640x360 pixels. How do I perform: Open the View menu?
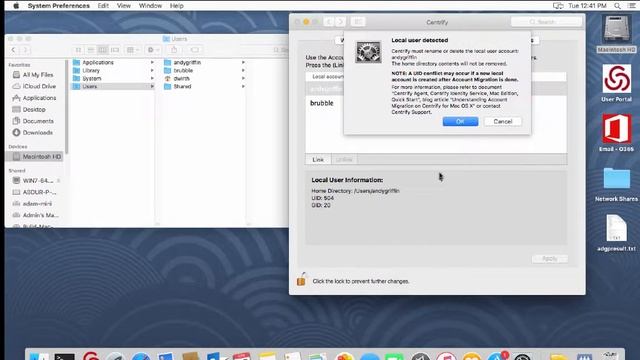click(124, 6)
